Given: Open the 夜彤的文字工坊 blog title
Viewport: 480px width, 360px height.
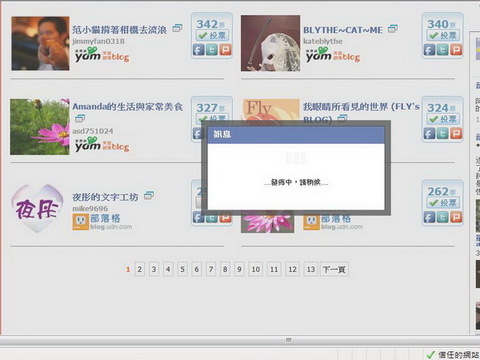Looking at the screenshot, I should pos(105,197).
